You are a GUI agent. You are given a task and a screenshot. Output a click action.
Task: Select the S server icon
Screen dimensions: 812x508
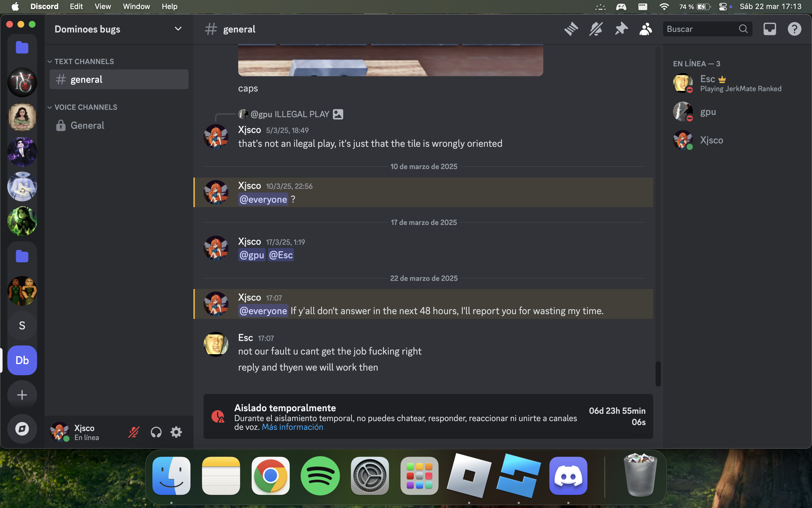point(22,326)
